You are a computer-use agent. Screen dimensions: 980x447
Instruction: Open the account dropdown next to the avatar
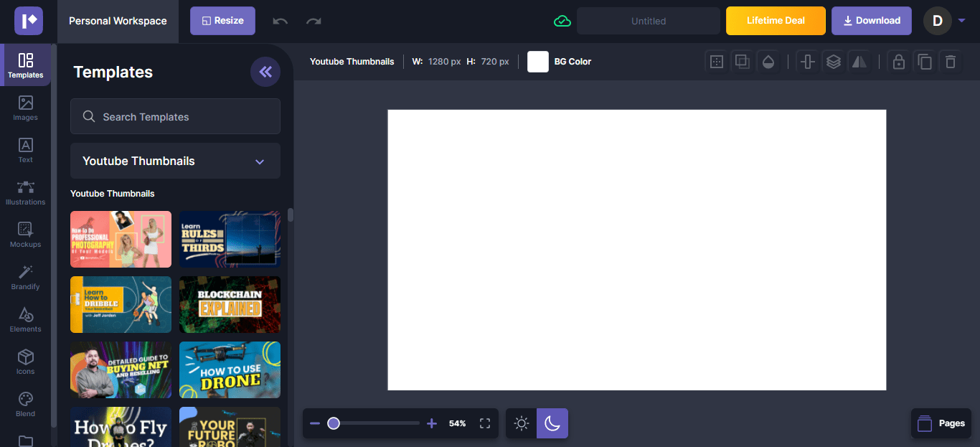point(962,21)
